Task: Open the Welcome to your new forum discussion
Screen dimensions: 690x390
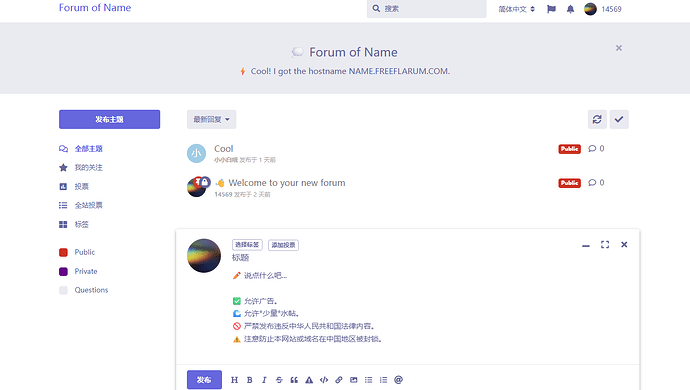Action: 286,183
